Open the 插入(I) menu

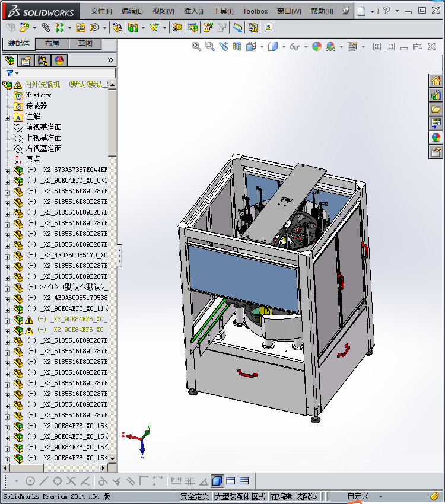click(193, 11)
